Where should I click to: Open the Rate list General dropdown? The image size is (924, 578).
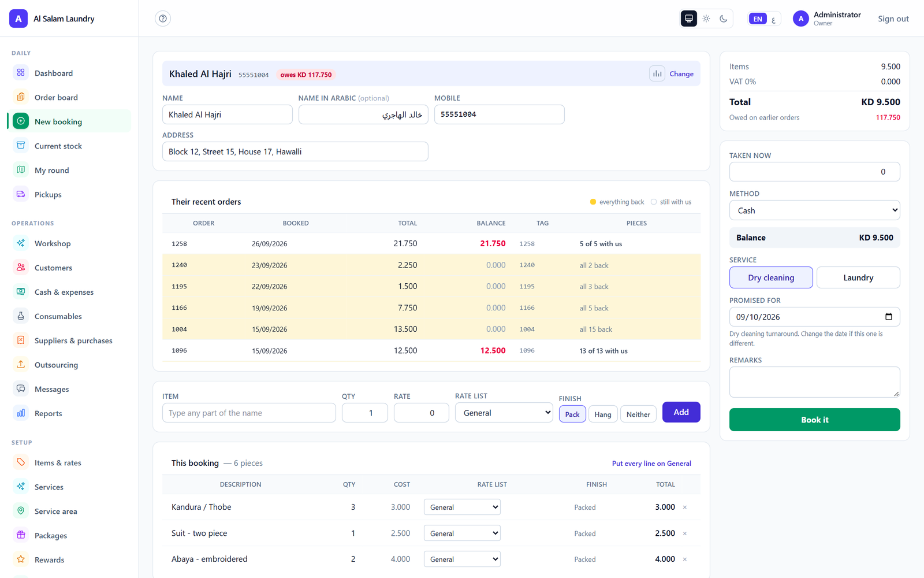(x=504, y=413)
